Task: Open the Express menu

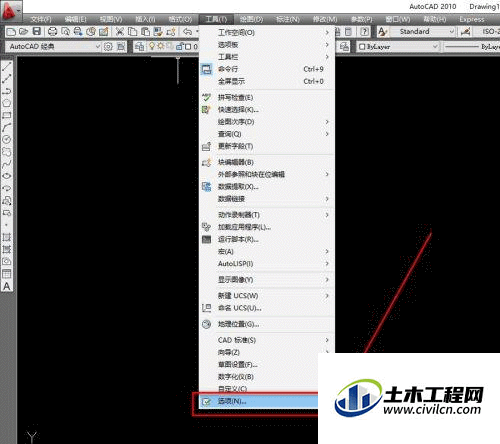Action: [472, 19]
